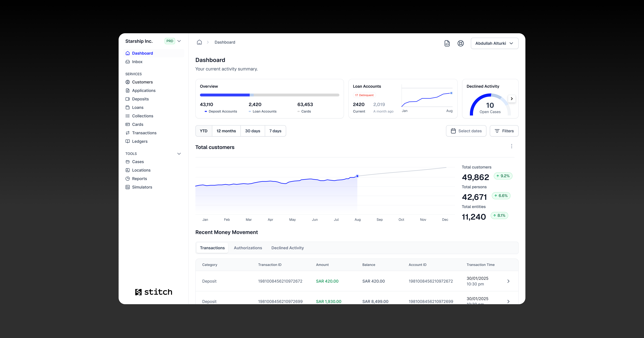Select the 7 days range
The image size is (644, 338).
tap(275, 131)
